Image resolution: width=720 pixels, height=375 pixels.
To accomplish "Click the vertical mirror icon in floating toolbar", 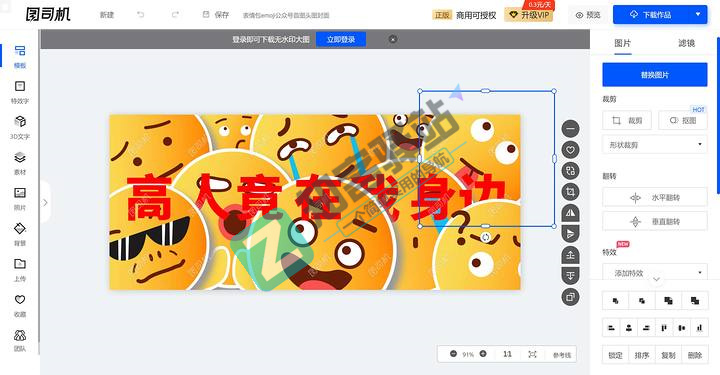I will [570, 234].
